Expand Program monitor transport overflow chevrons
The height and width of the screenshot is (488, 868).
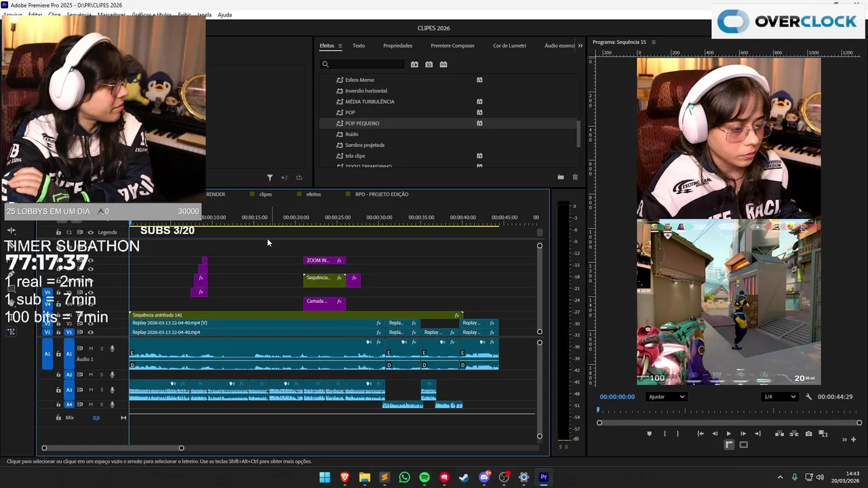(x=844, y=439)
